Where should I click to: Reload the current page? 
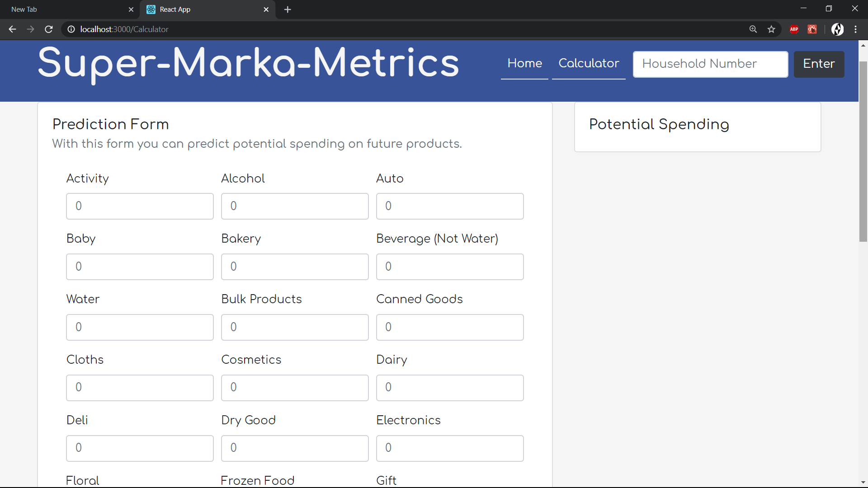[49, 29]
